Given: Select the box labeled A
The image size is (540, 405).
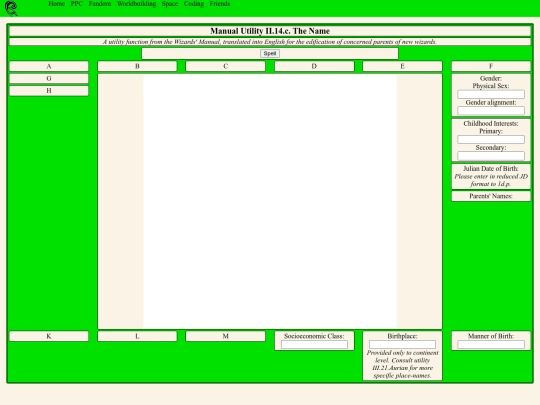Looking at the screenshot, I should click(x=49, y=66).
